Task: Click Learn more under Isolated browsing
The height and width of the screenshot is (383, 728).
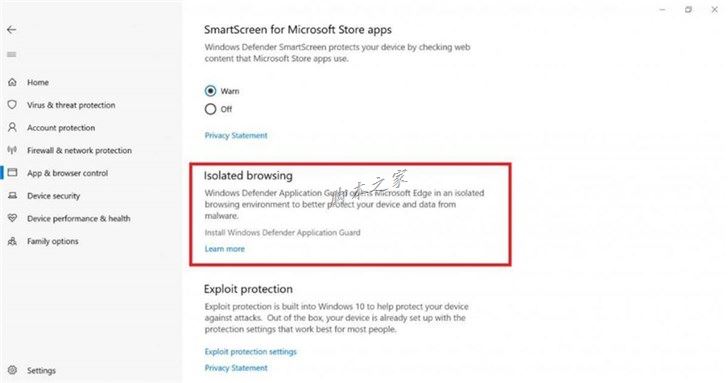Action: (x=224, y=249)
